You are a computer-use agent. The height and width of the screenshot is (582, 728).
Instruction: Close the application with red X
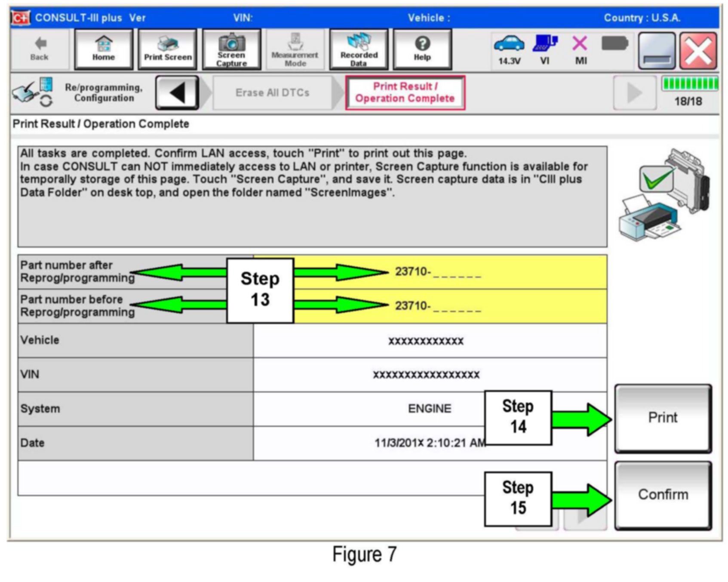(698, 51)
